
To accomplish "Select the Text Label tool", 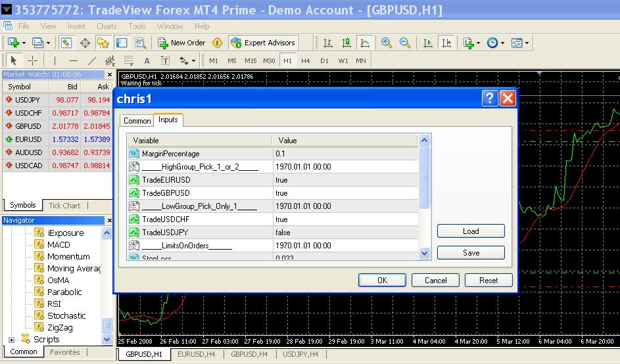I will pyautogui.click(x=165, y=61).
